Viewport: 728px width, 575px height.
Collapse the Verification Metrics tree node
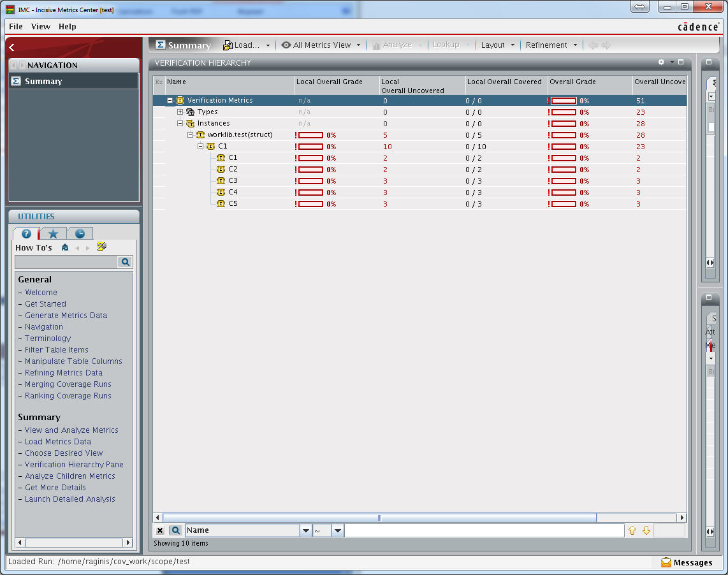coord(170,100)
